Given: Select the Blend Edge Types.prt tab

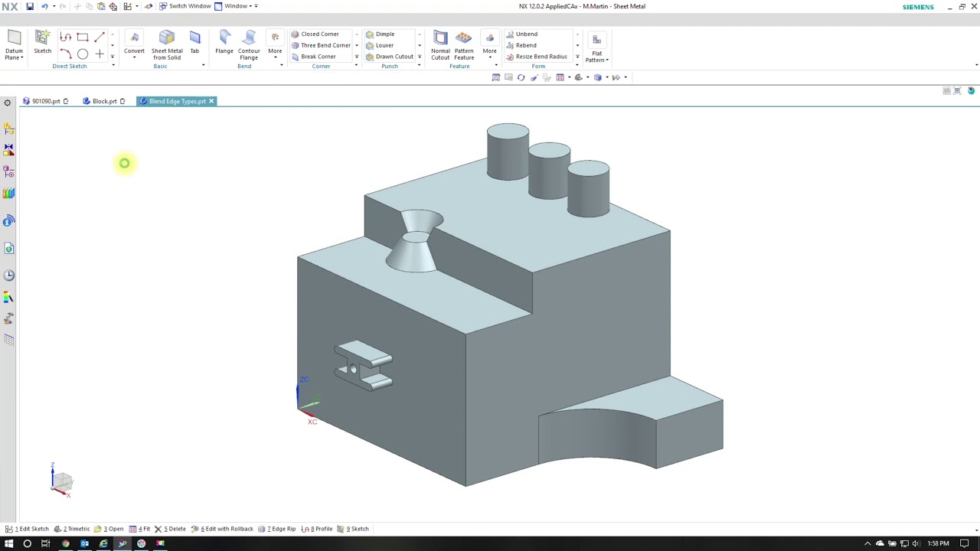Looking at the screenshot, I should (x=177, y=101).
